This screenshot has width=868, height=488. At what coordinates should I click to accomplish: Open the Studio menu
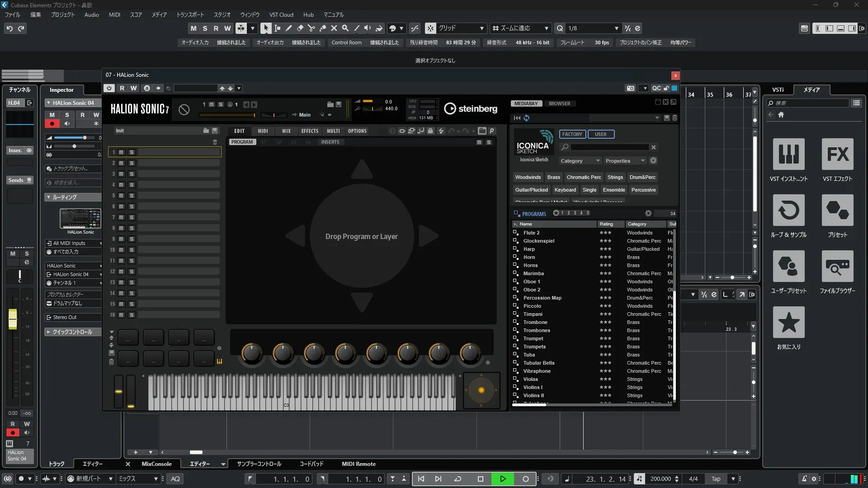click(x=222, y=14)
